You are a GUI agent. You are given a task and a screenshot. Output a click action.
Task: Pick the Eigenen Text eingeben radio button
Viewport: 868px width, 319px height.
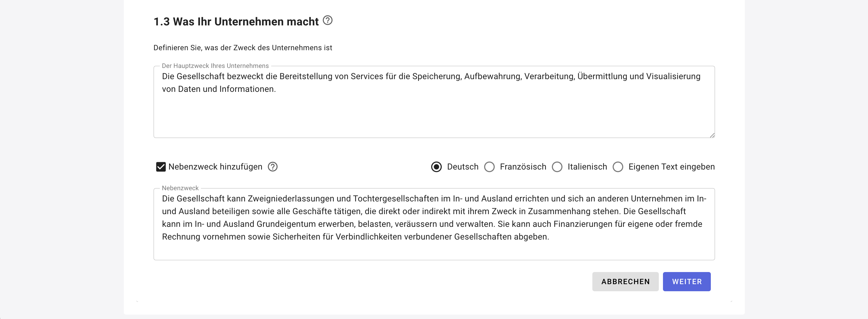pos(618,167)
